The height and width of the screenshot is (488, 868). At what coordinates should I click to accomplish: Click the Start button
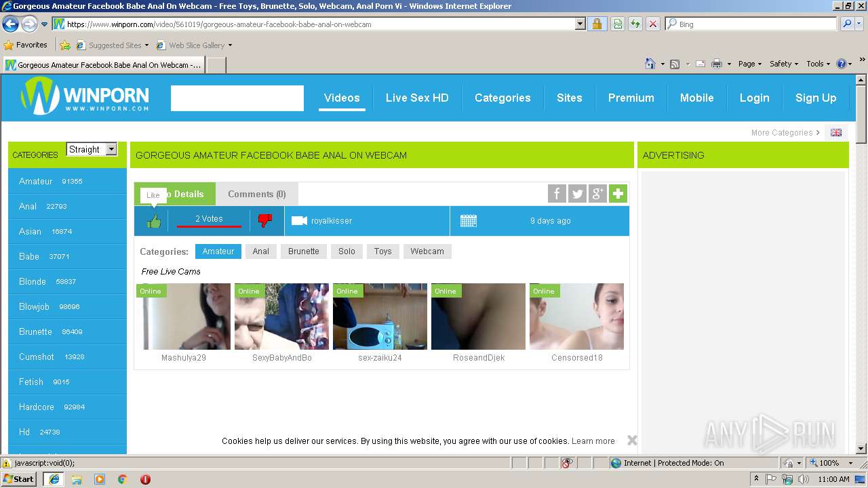(19, 479)
